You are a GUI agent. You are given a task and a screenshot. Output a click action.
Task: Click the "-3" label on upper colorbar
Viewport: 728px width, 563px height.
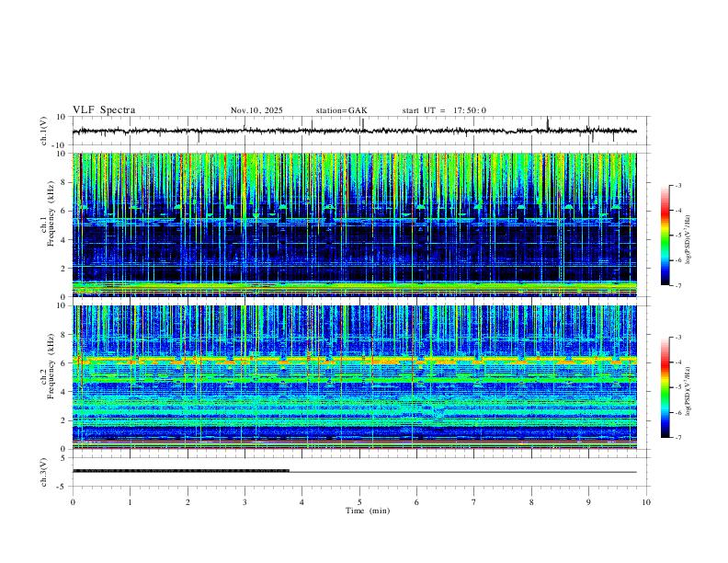678,185
